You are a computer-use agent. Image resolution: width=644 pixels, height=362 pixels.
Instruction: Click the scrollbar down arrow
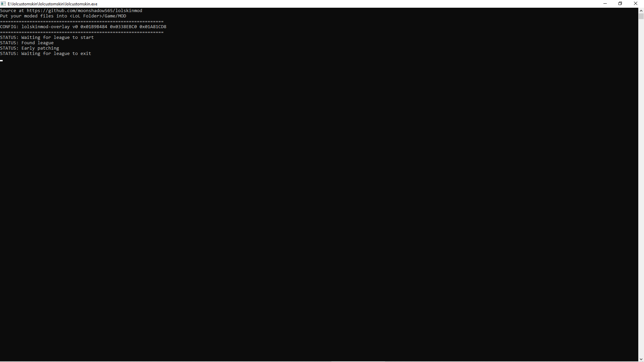(641, 359)
